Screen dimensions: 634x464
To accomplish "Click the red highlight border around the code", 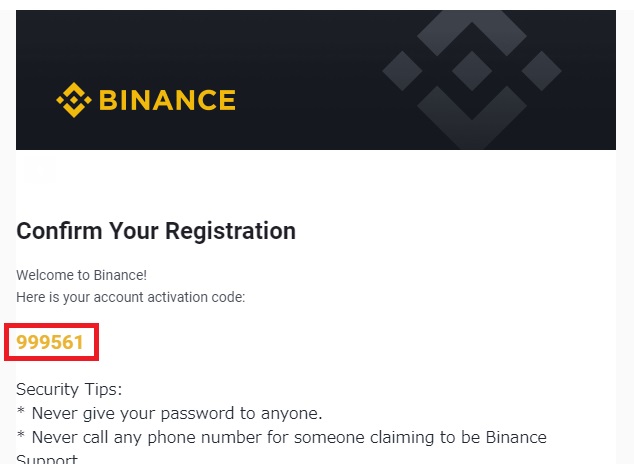I will coord(51,325).
